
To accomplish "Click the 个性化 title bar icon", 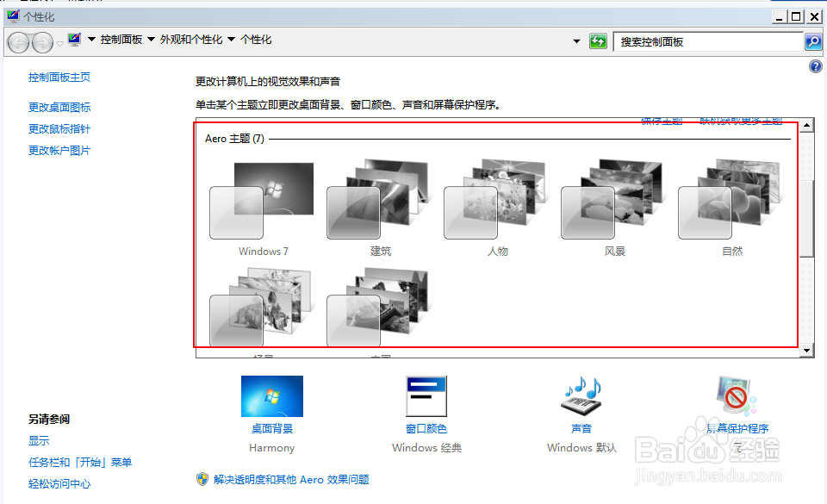I will tap(13, 16).
